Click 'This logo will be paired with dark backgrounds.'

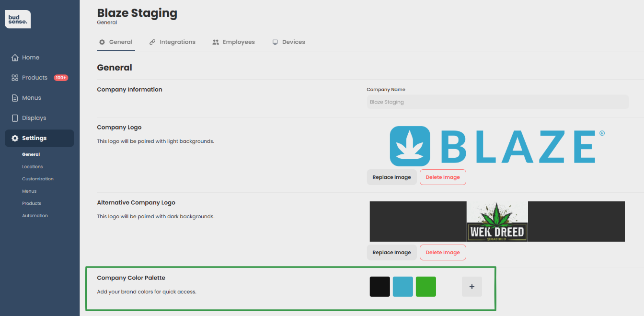(156, 216)
